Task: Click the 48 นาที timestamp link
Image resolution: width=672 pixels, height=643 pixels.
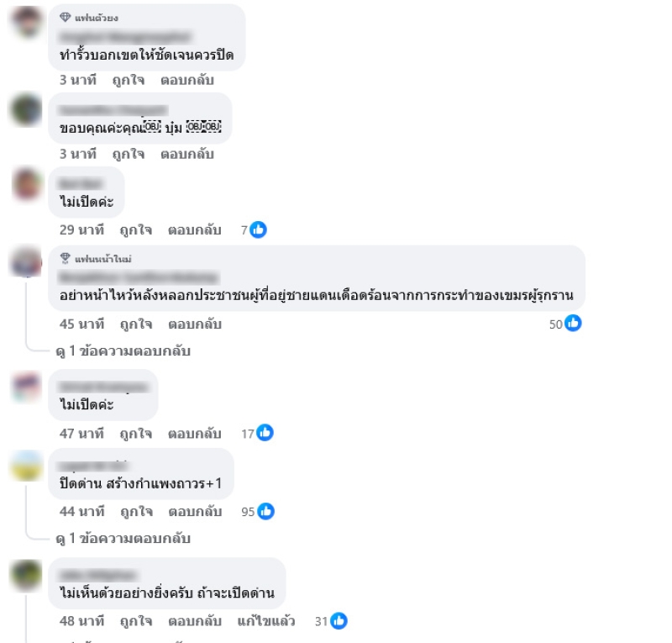Action: click(81, 621)
